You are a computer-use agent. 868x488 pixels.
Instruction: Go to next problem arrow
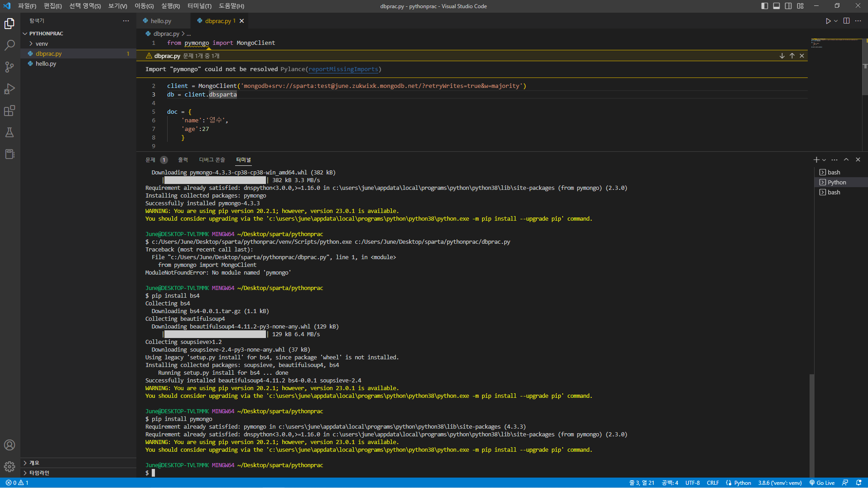click(x=782, y=56)
